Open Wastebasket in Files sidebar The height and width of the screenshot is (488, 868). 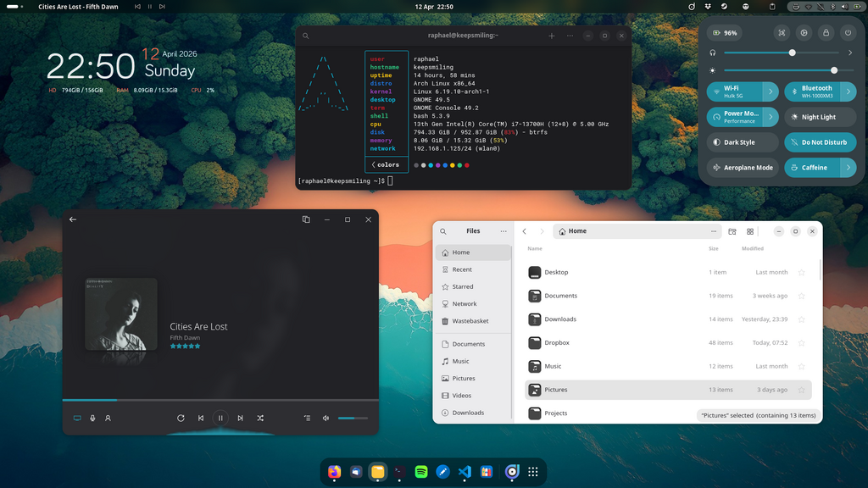473,321
